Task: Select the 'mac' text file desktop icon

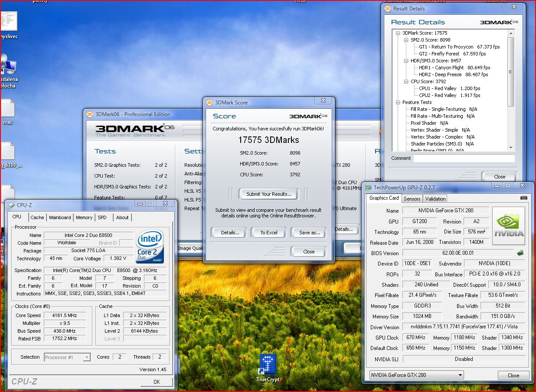Action: (x=7, y=108)
